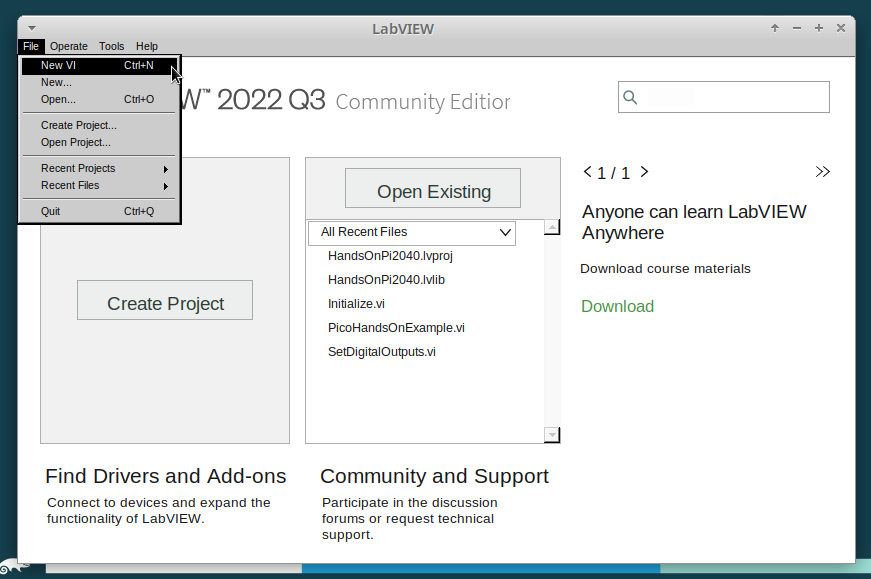Go to previous news item arrow
Screen dimensions: 871x579
(x=587, y=172)
